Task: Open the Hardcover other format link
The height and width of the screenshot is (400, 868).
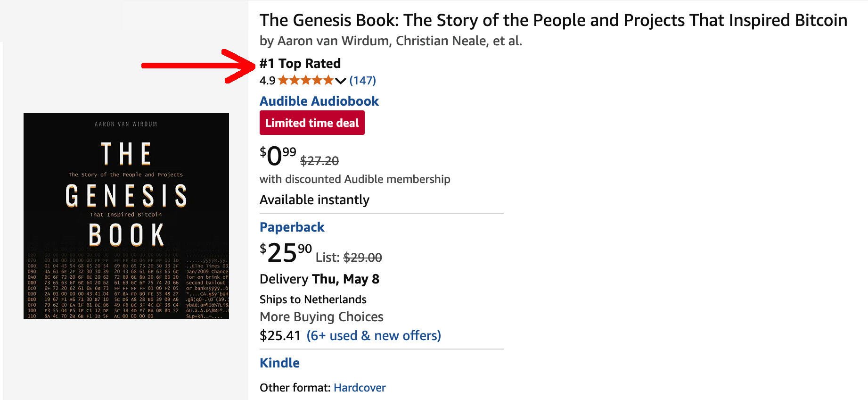Action: (360, 388)
